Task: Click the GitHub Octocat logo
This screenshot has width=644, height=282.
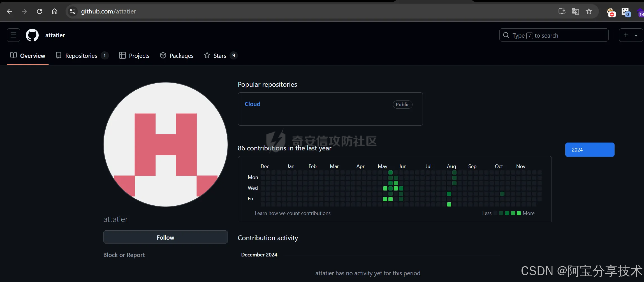Action: (x=32, y=35)
